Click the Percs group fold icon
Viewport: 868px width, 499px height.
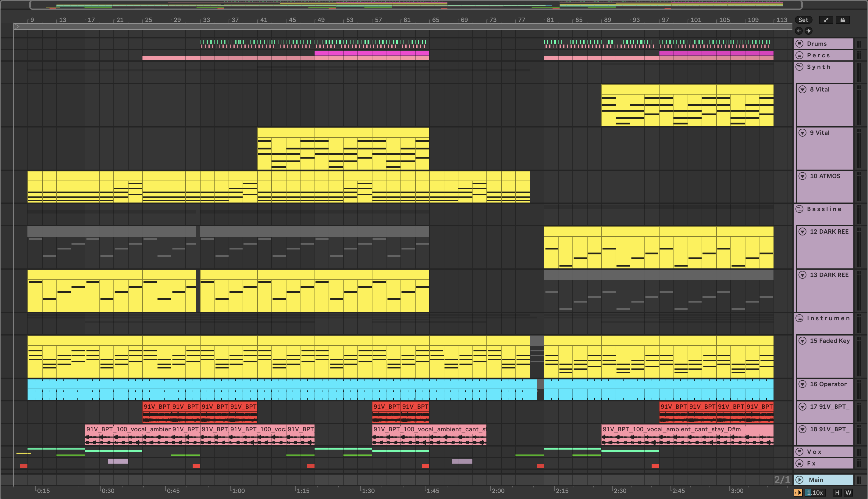[799, 55]
